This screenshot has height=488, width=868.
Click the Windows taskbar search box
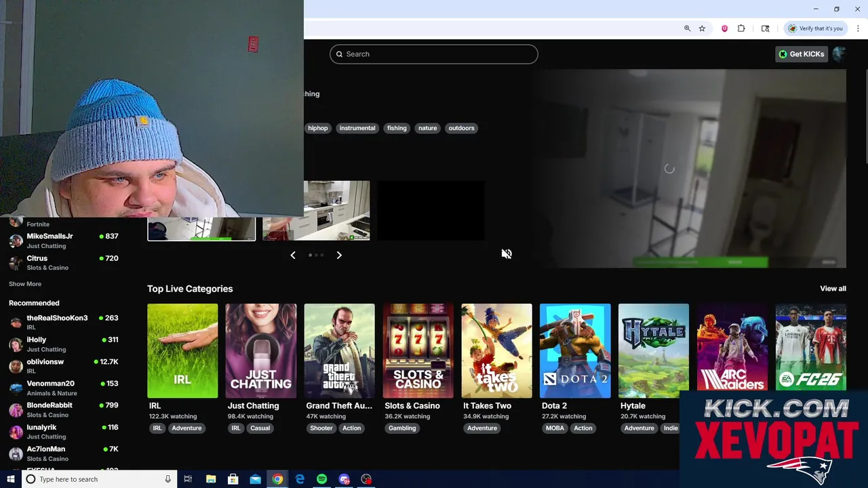point(99,479)
